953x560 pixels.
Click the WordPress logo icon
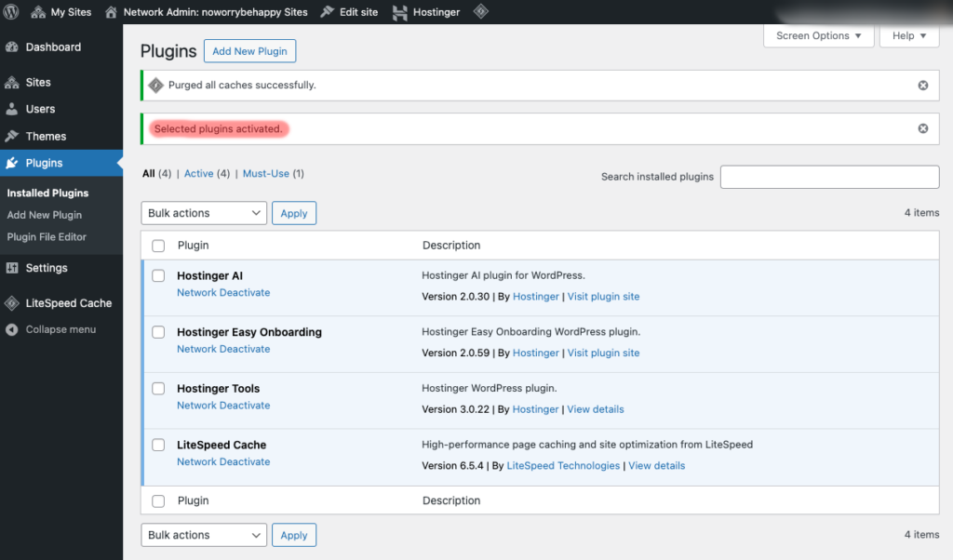[x=11, y=11]
